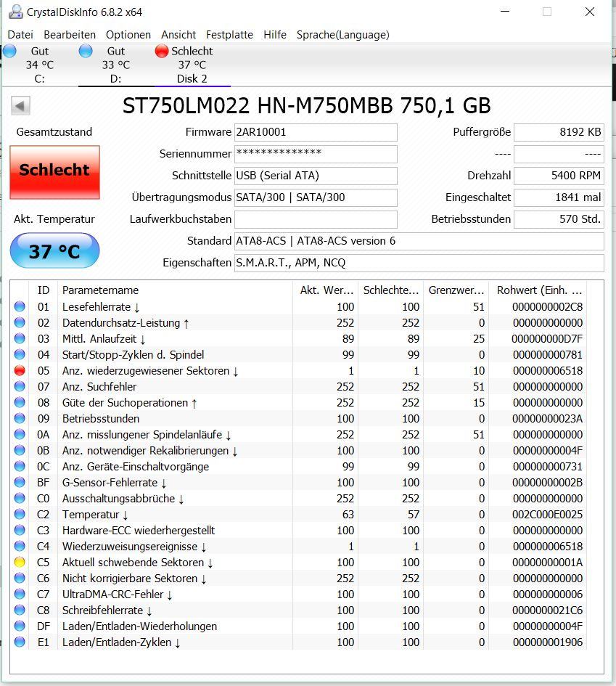Viewport: 616px width, 686px height.
Task: Click the yellow icon of row C5
Action: point(20,562)
